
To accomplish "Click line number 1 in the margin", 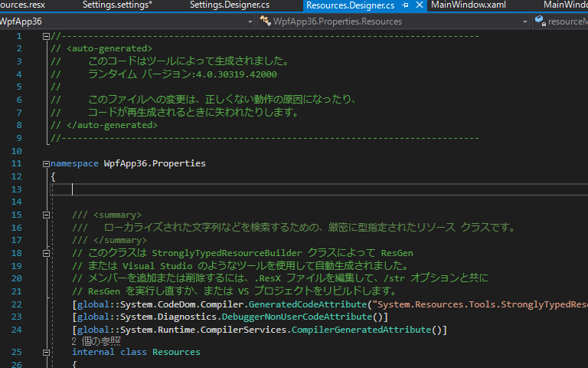I will pos(18,37).
